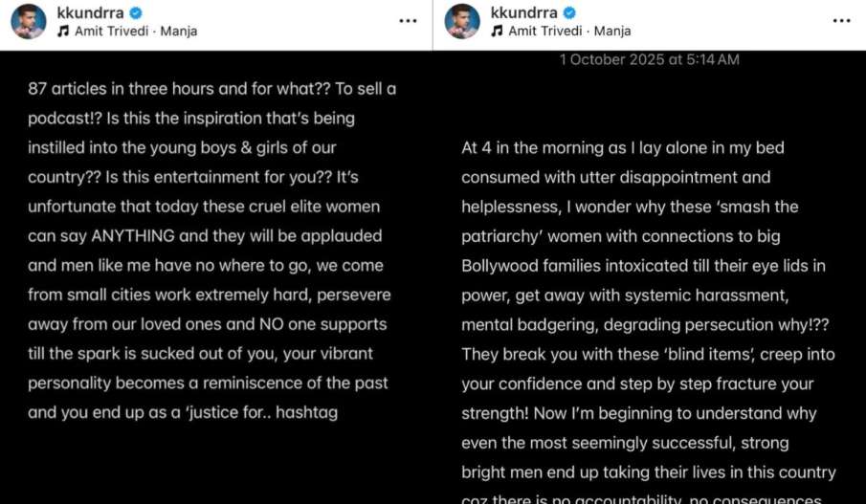Select the Amit Trivedi artist name in right post
The image size is (866, 504).
546,32
